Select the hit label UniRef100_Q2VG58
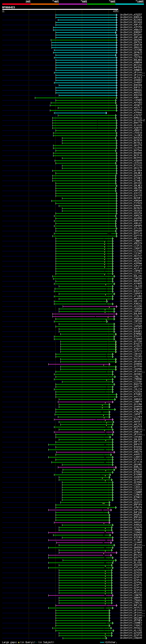 [x=131, y=570]
